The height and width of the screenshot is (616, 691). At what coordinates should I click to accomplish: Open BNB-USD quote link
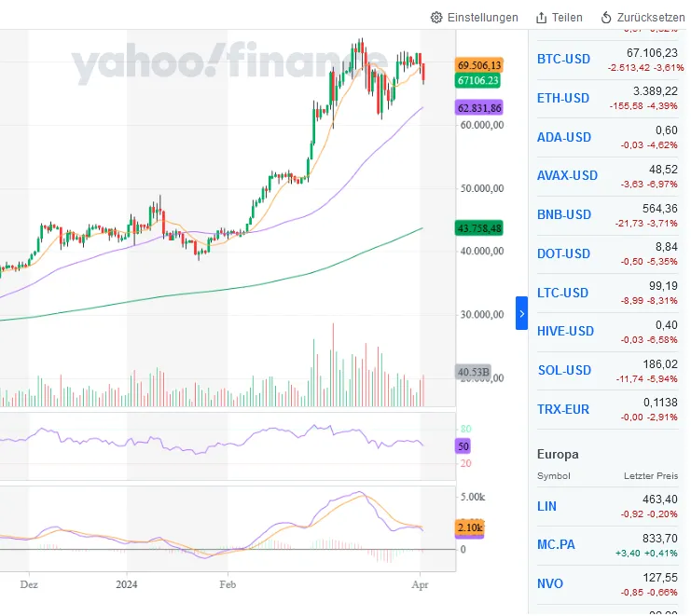[564, 215]
